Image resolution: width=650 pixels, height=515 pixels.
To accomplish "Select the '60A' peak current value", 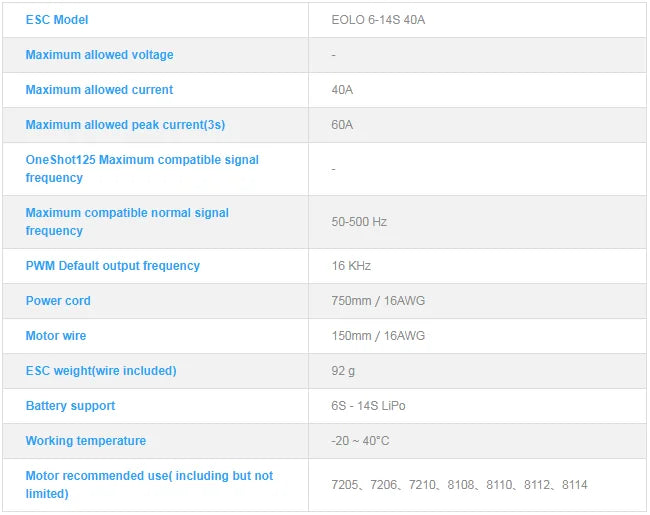I will (x=342, y=125).
